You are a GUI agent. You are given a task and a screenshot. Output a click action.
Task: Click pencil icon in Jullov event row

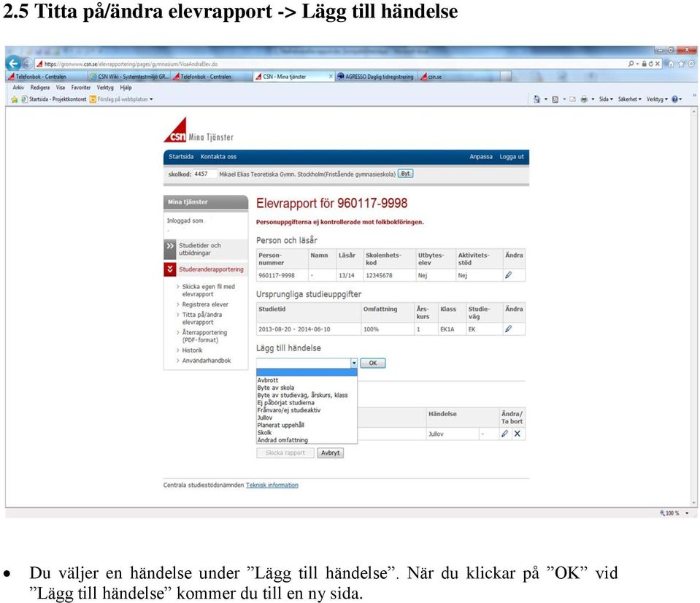coord(504,434)
